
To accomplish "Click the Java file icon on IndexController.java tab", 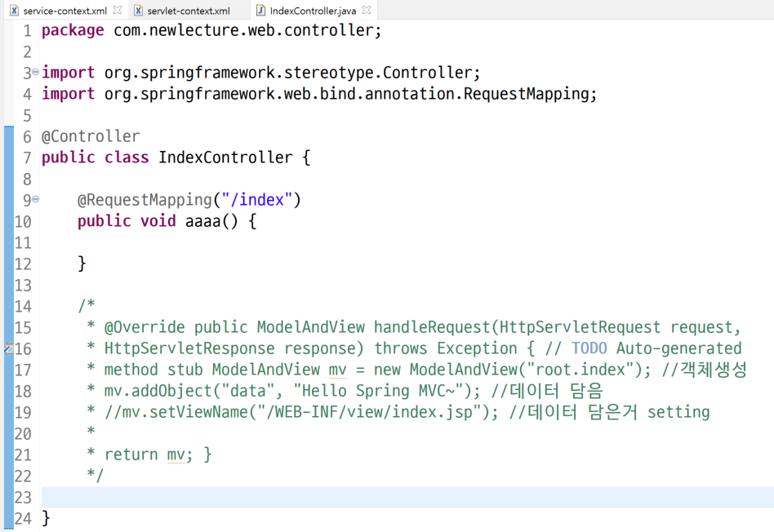I will (261, 11).
